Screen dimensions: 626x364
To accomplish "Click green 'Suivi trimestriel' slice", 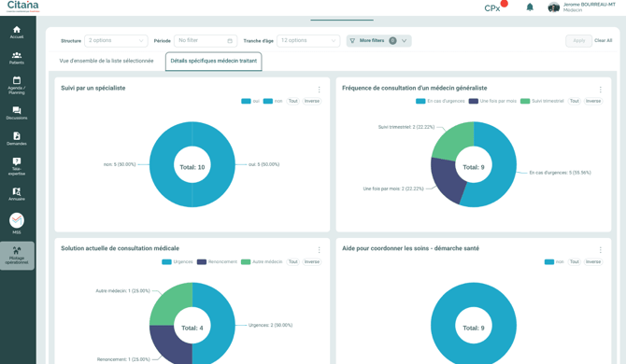I will click(453, 140).
